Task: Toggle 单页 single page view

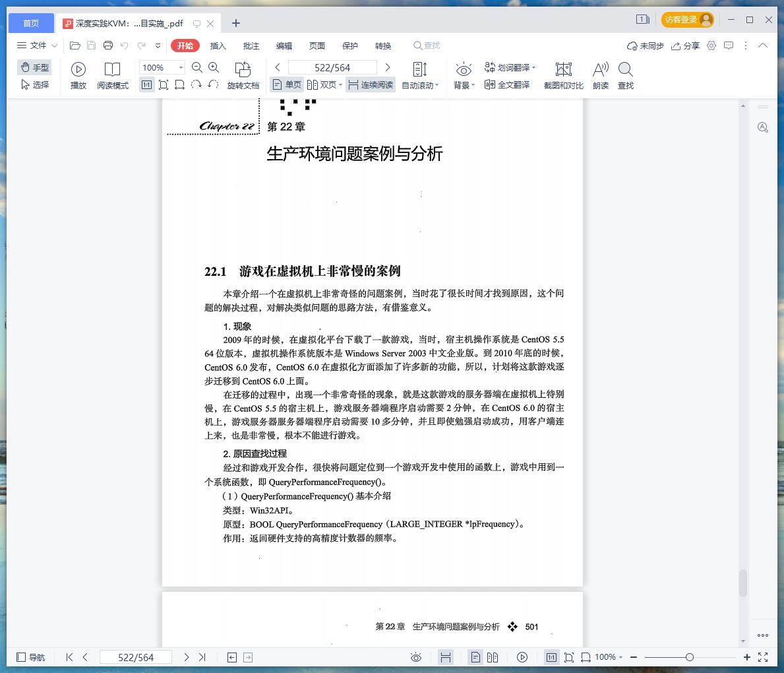Action: (x=287, y=84)
